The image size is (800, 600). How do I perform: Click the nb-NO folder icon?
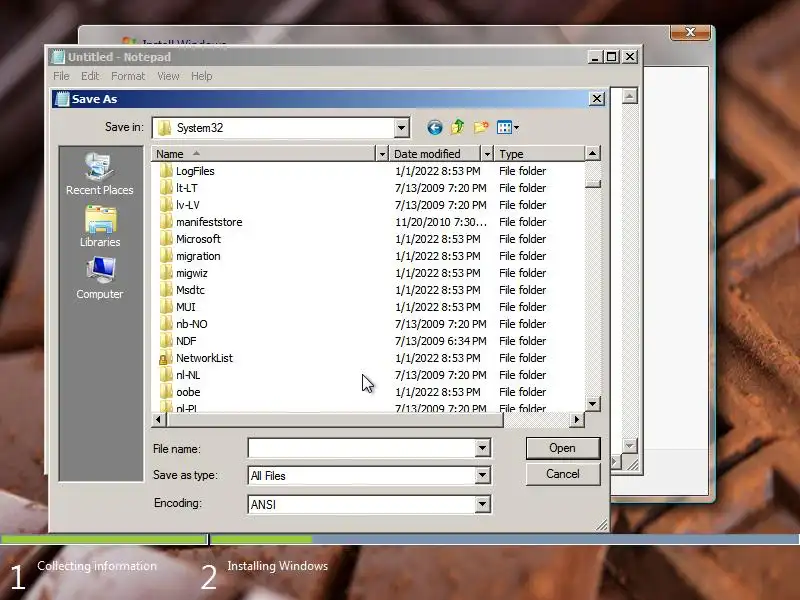click(x=165, y=324)
